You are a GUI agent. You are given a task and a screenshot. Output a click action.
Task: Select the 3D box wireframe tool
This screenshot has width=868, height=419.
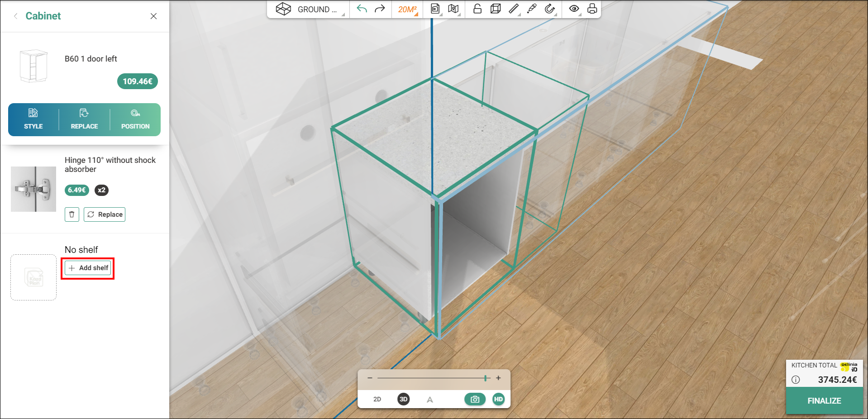pyautogui.click(x=496, y=9)
